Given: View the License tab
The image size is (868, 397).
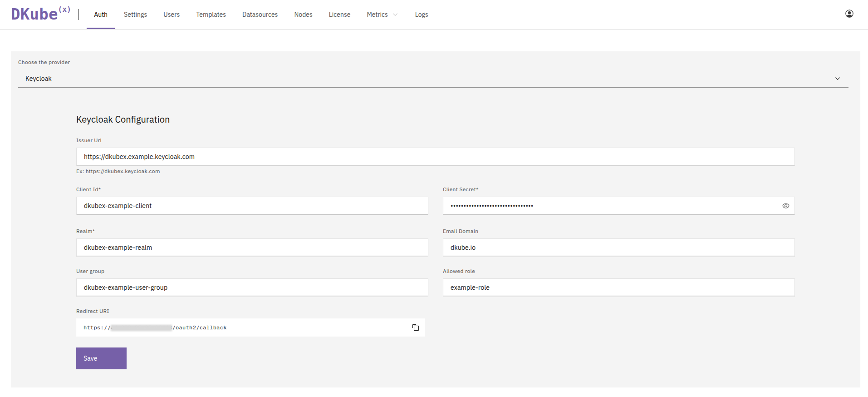Looking at the screenshot, I should 339,15.
